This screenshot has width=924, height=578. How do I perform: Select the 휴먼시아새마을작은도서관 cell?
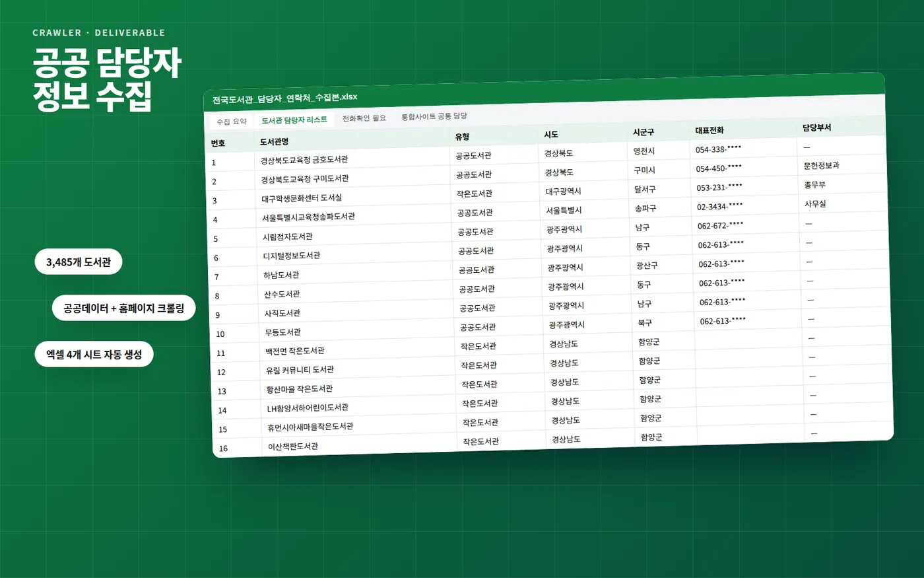pos(310,427)
